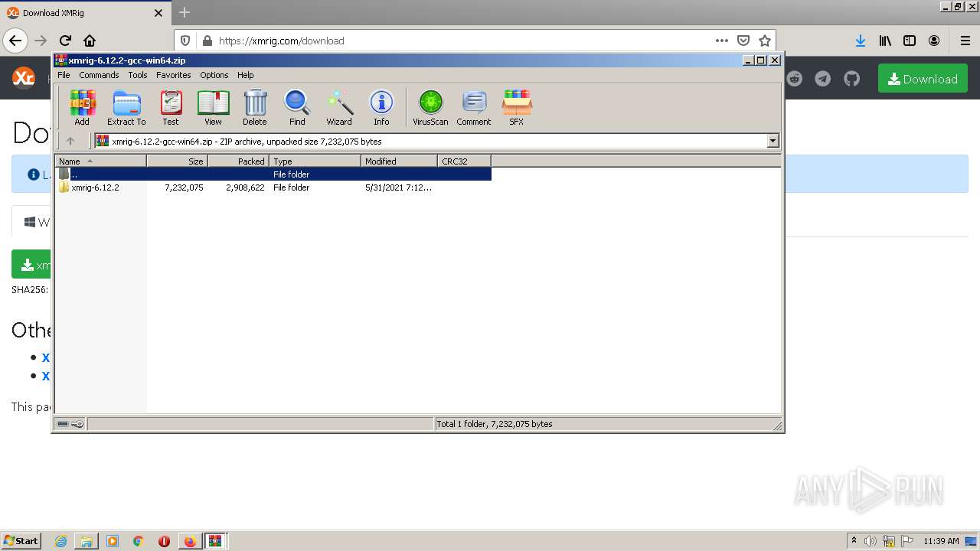This screenshot has width=980, height=551.
Task: Open the File menu in WinRAR
Action: pos(64,75)
